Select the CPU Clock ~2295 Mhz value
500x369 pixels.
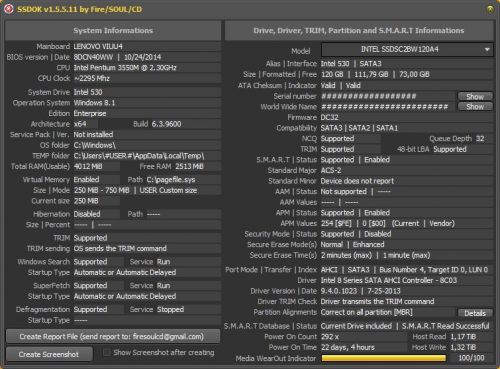coord(92,78)
